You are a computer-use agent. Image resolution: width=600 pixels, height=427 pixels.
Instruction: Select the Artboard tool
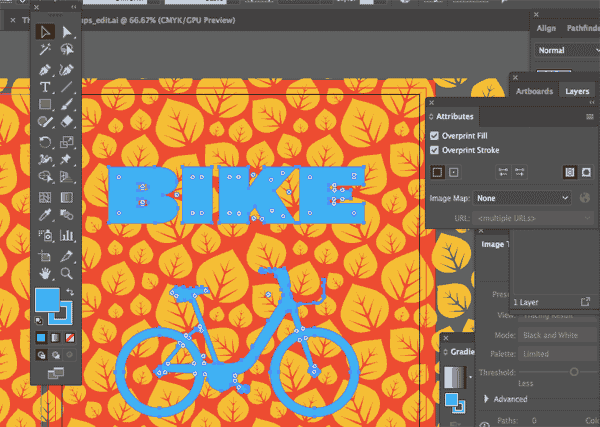[45, 256]
